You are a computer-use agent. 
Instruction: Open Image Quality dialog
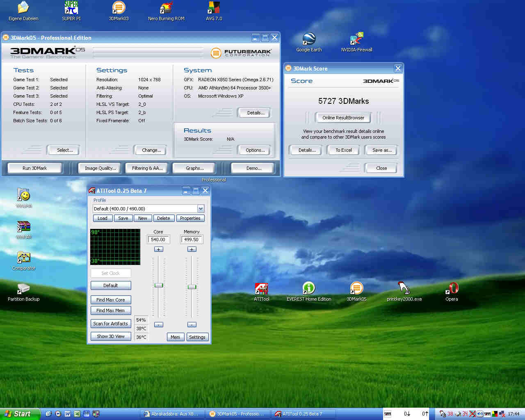point(100,168)
